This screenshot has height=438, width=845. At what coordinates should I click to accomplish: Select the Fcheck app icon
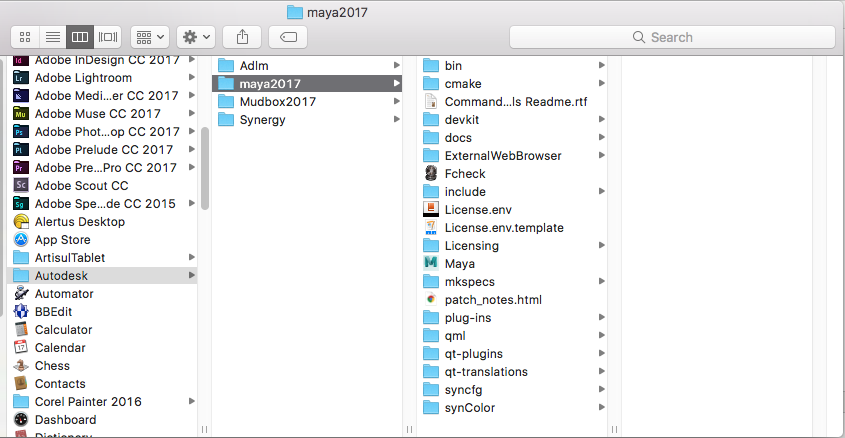(431, 173)
